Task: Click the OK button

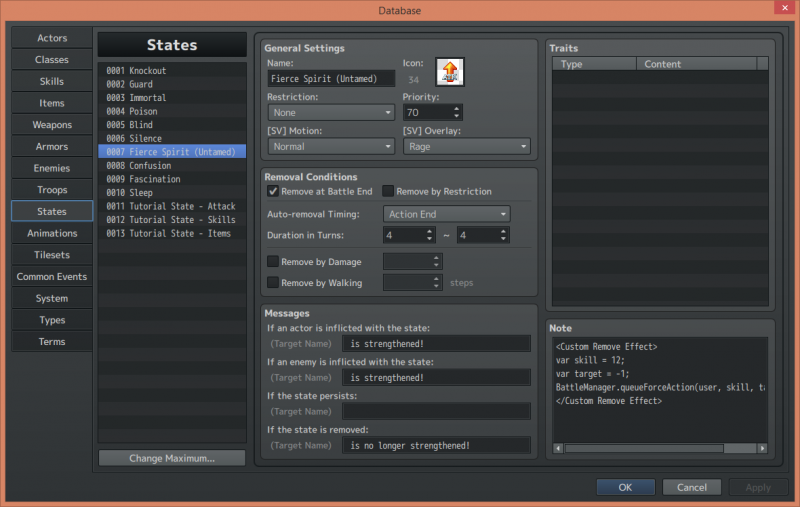Action: pos(626,487)
